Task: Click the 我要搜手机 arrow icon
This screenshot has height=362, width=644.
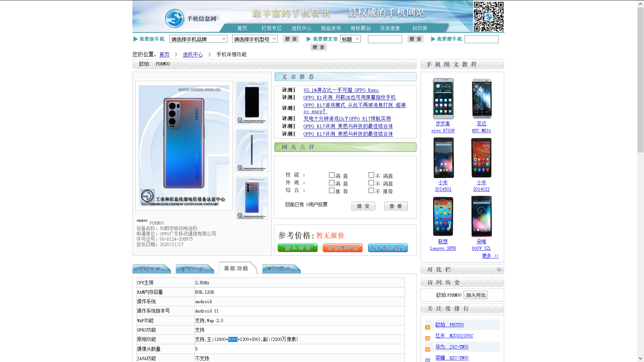Action: (x=433, y=39)
